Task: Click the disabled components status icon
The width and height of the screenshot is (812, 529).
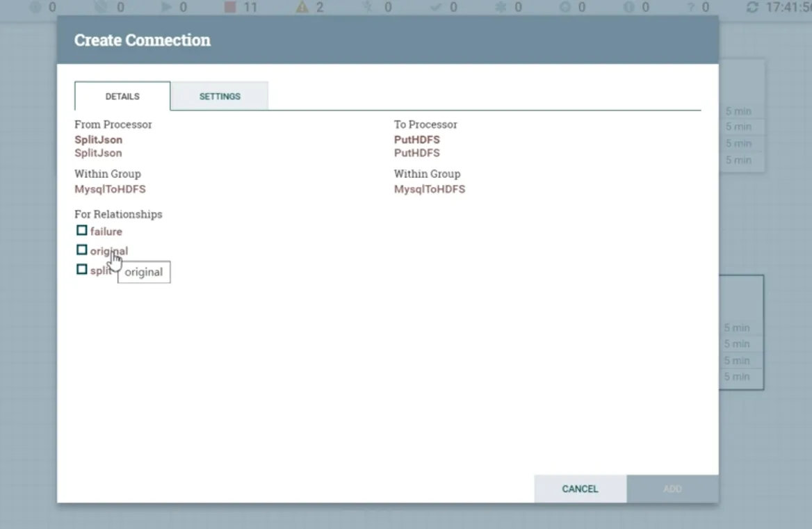Action: 368,7
